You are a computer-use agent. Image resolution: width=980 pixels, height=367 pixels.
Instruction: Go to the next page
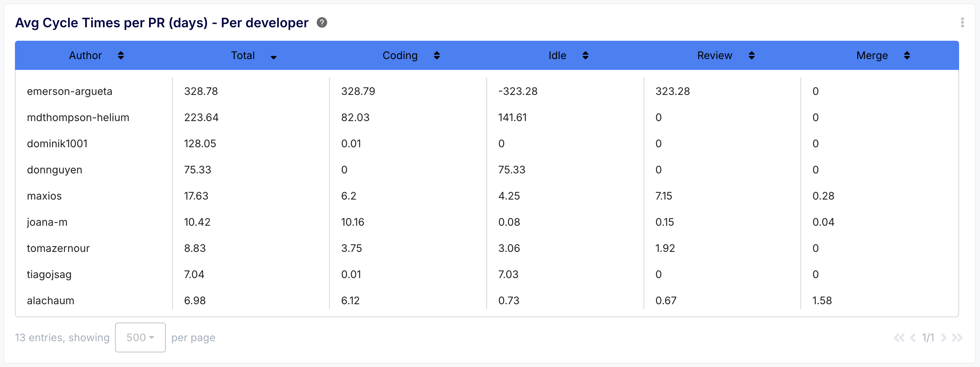coord(943,338)
